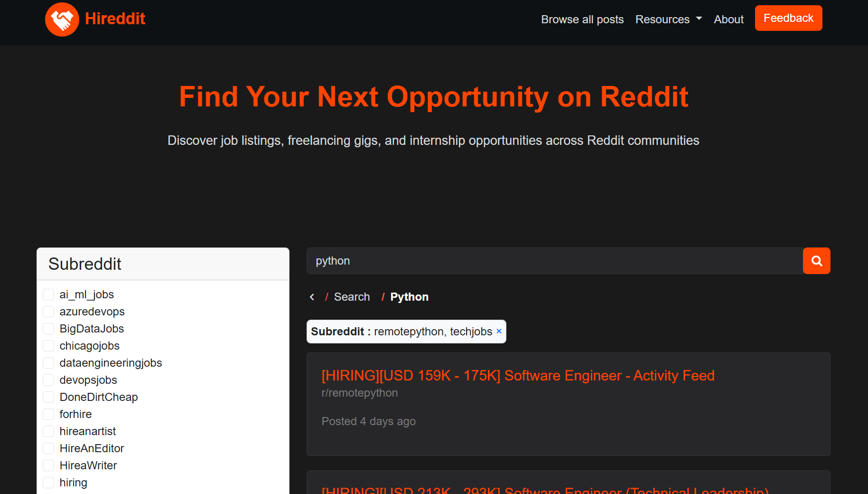Check the hireanartist subreddit checkbox
The height and width of the screenshot is (494, 868).
[48, 431]
